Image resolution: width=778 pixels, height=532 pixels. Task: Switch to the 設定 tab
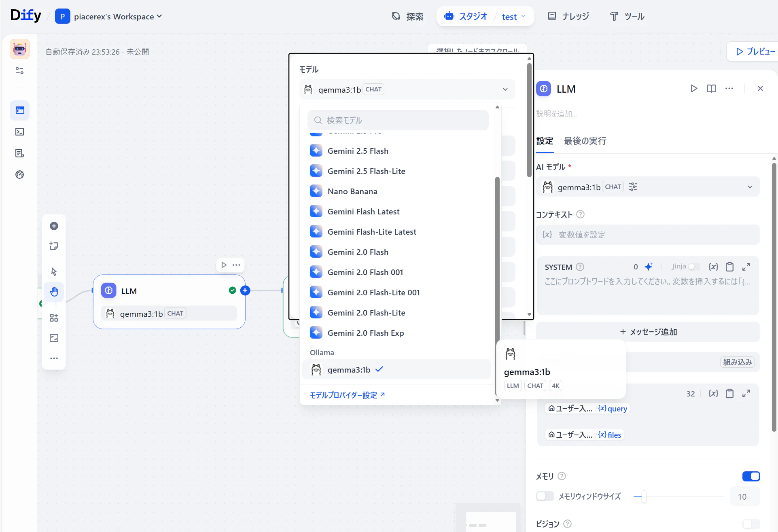click(545, 141)
